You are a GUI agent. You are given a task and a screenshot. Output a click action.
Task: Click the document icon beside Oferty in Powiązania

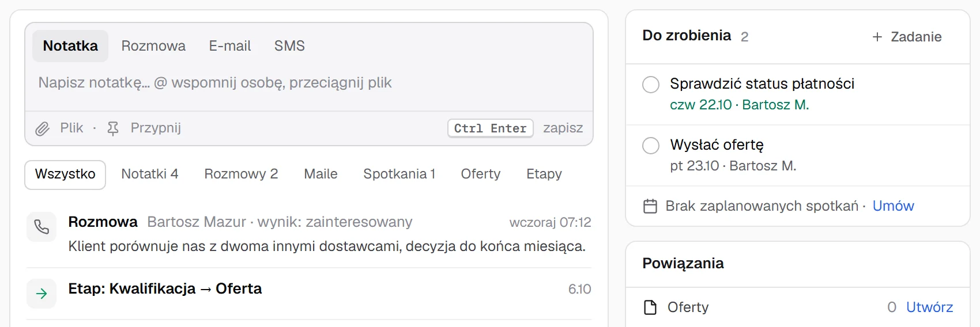(650, 307)
